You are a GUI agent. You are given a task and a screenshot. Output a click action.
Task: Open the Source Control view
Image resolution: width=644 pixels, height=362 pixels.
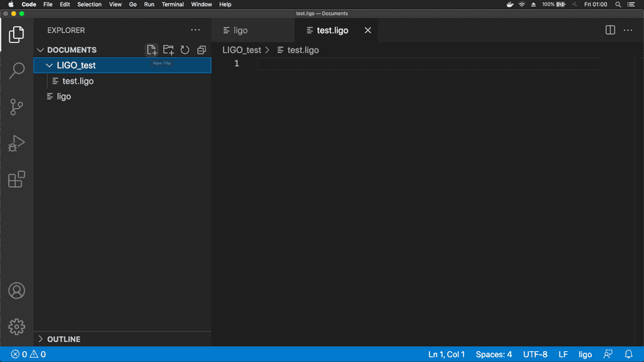(x=16, y=107)
